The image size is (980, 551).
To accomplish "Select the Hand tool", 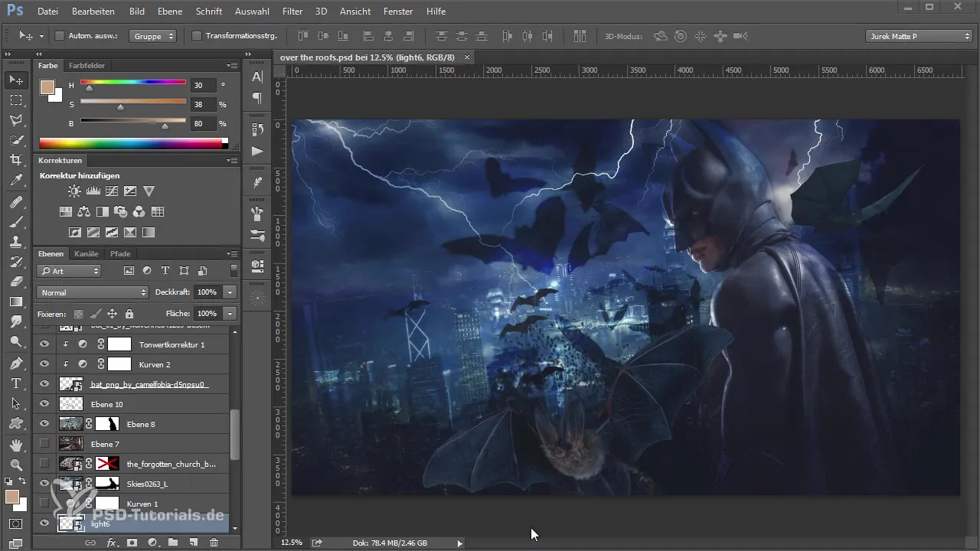I will 16,445.
